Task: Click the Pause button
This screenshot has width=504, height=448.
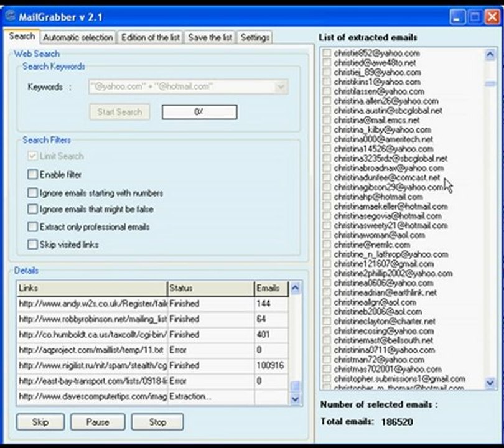Action: (98, 422)
